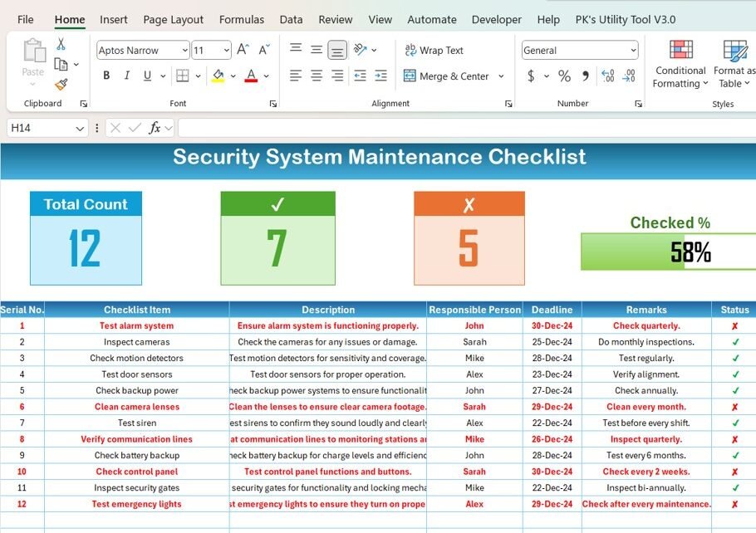Select the cell containing 'Inspect cameras'
The width and height of the screenshot is (756, 533).
(x=136, y=342)
